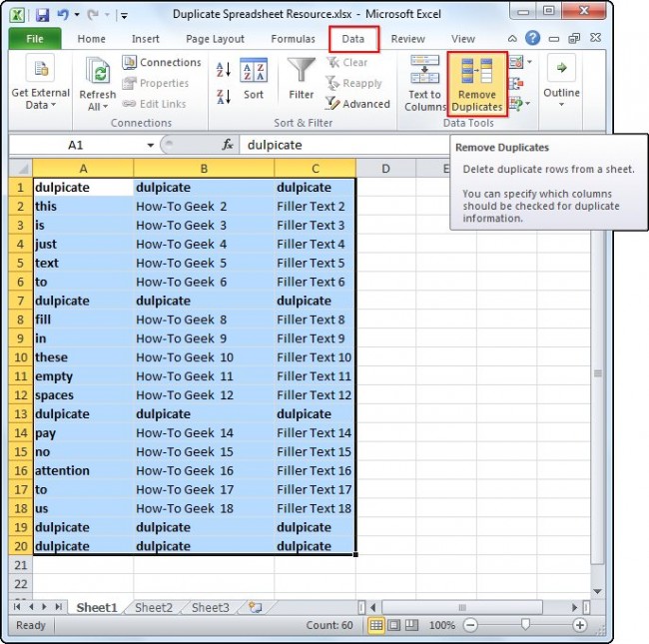649x644 pixels.
Task: Click the Save icon in quick access toolbar
Action: click(x=42, y=15)
